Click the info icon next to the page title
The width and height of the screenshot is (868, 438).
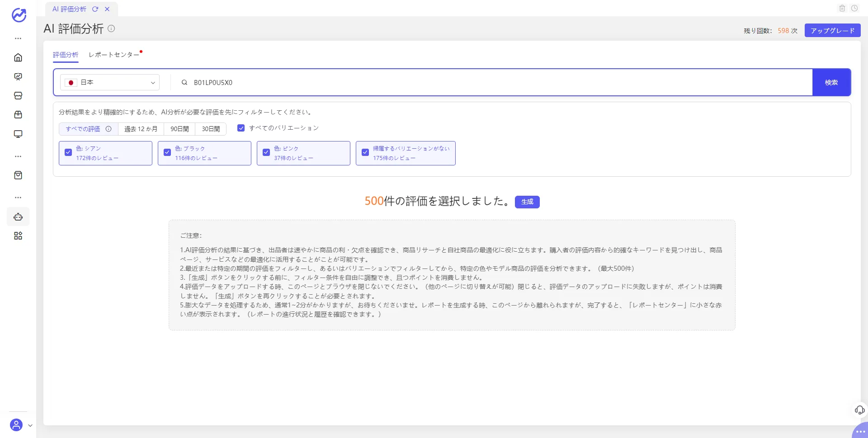coord(111,28)
